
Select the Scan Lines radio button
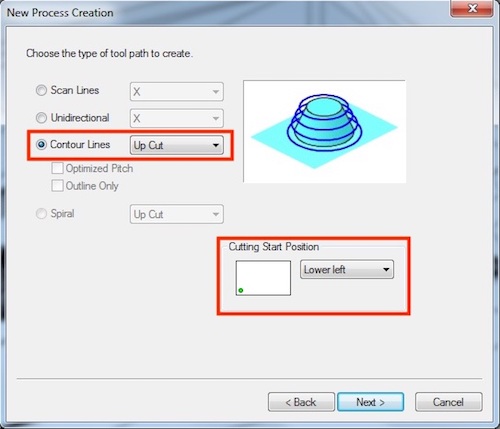tap(41, 90)
